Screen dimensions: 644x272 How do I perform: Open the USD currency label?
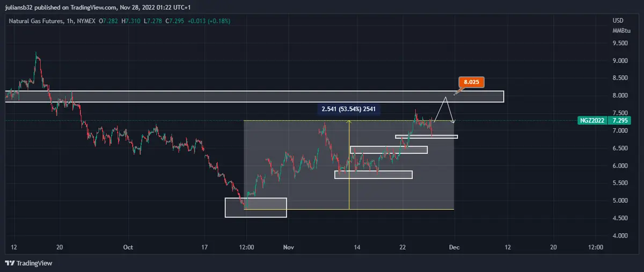pyautogui.click(x=618, y=20)
